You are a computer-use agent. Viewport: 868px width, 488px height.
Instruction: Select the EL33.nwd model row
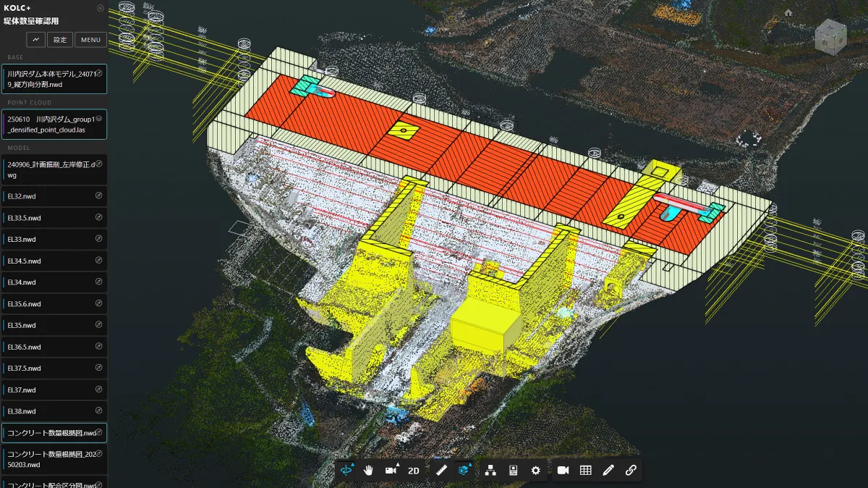pos(54,239)
